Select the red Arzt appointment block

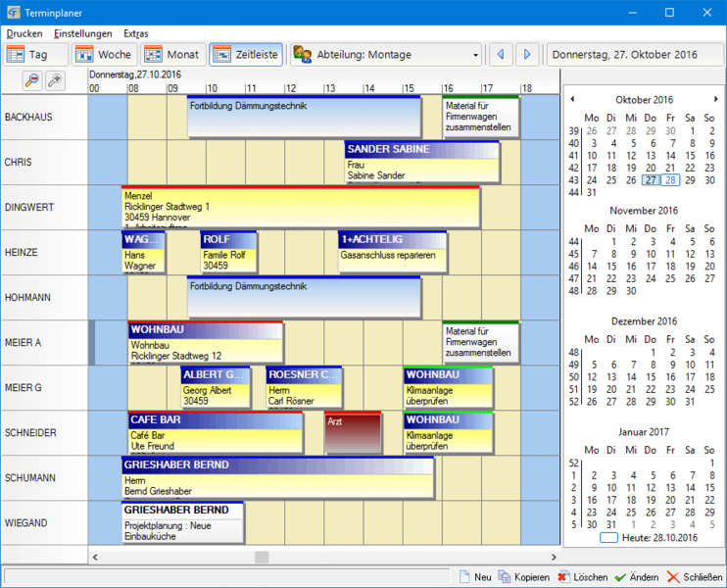(353, 432)
